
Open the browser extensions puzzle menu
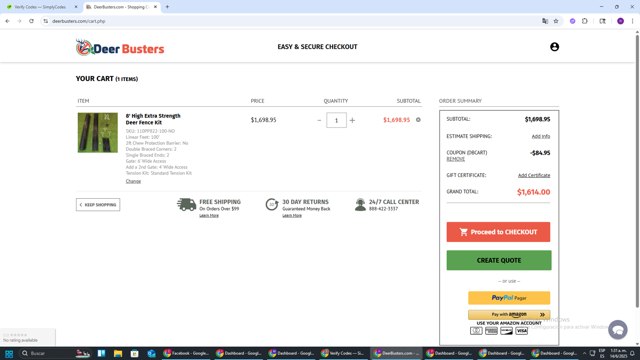point(585,21)
